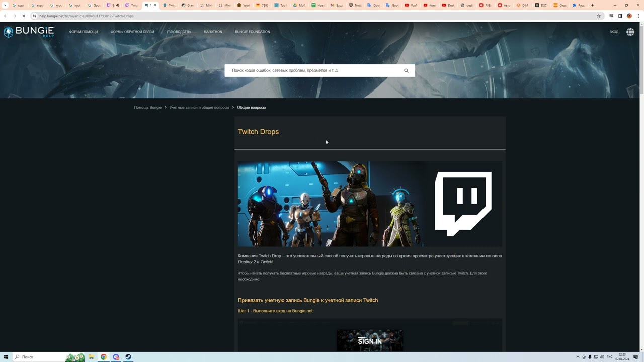The width and height of the screenshot is (644, 362).
Task: Open Steam from the taskbar
Action: click(x=128, y=357)
